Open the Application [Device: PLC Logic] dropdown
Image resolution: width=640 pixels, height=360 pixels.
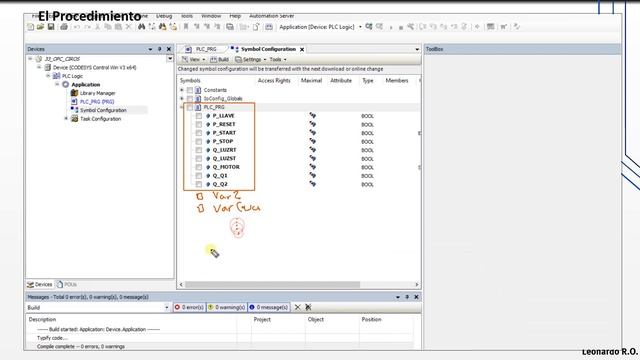coord(360,27)
